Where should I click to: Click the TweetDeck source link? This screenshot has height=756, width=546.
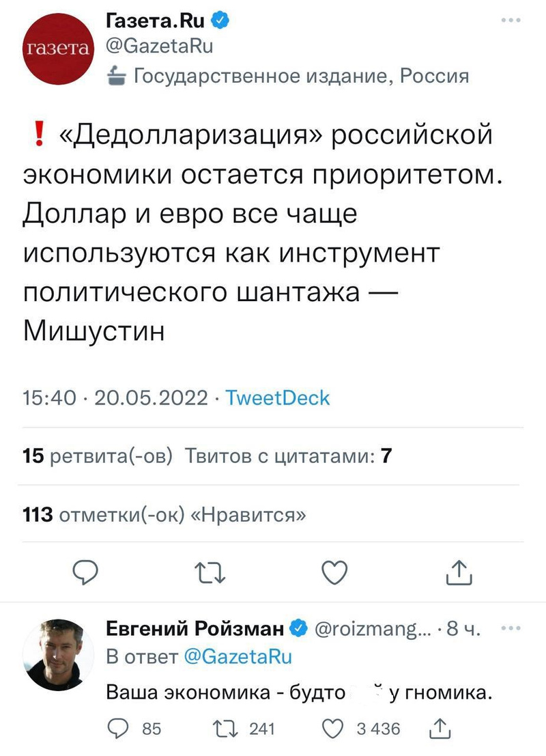pyautogui.click(x=277, y=397)
